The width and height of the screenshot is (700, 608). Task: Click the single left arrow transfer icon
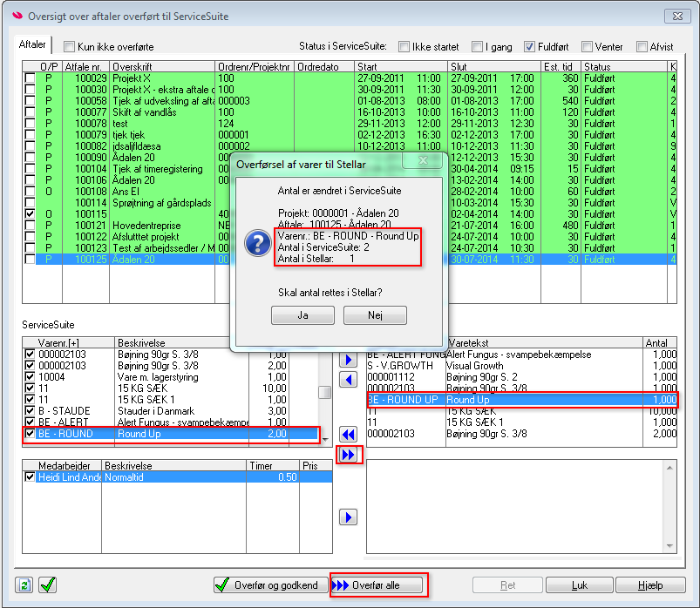(x=348, y=379)
